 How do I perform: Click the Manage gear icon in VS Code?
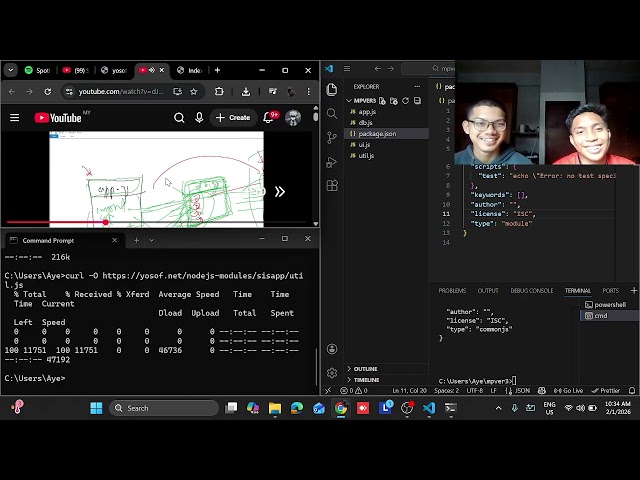coord(332,373)
